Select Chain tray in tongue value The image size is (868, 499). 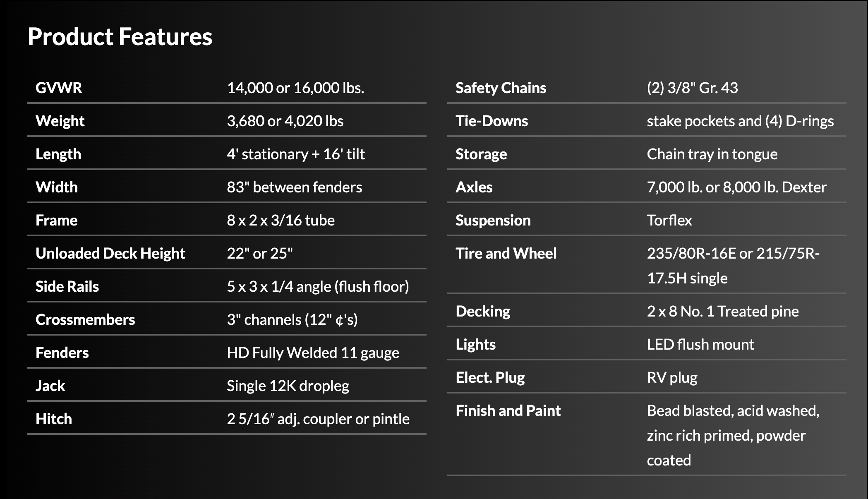tap(712, 154)
